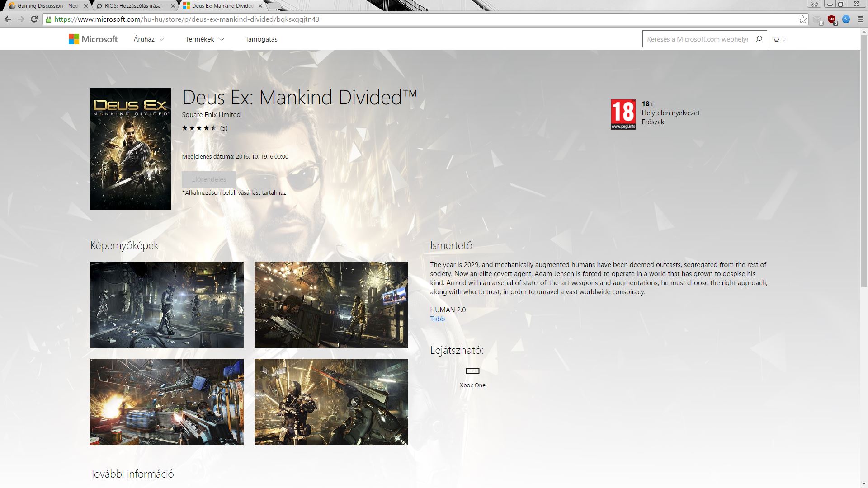
Task: Open the first screenshot thumbnail
Action: [x=166, y=305]
